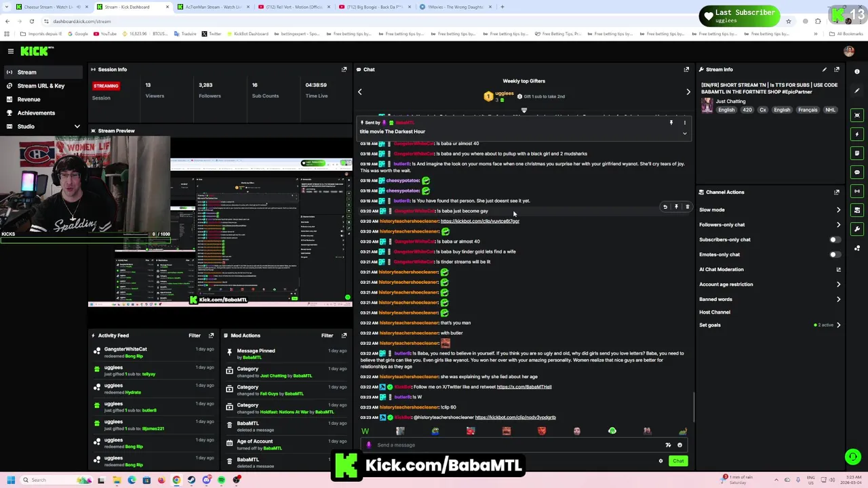Show previous top gifters slide
This screenshot has width=868, height=488.
click(x=360, y=92)
